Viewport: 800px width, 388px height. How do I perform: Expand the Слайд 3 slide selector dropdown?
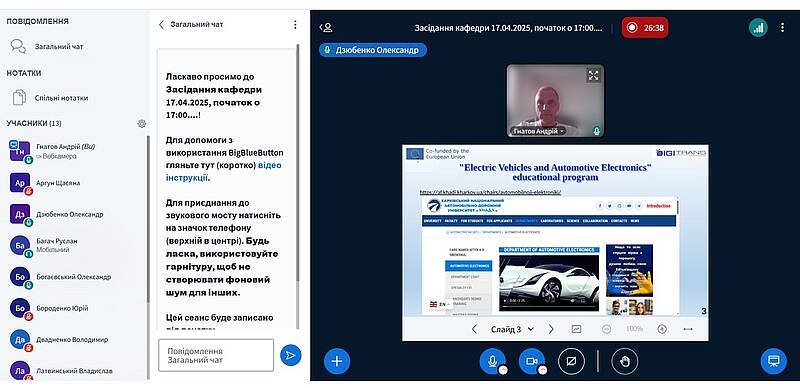(x=512, y=329)
